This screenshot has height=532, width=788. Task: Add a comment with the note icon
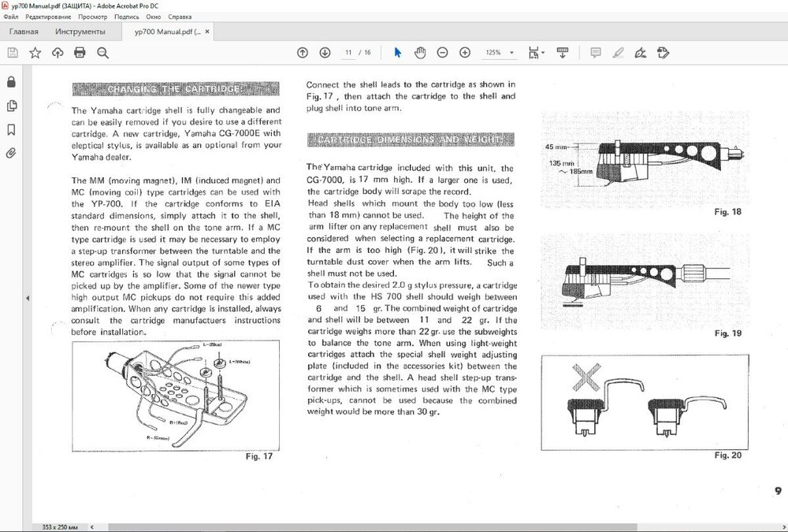click(596, 52)
